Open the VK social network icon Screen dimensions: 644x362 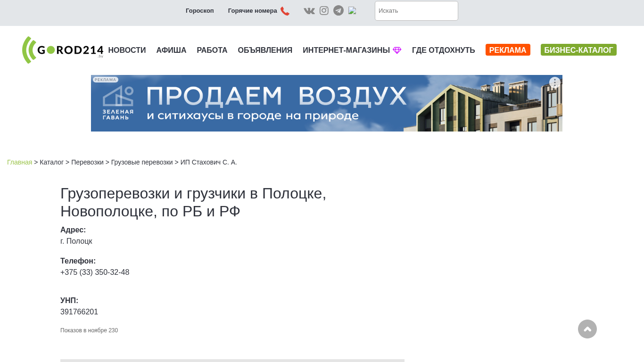tap(309, 11)
